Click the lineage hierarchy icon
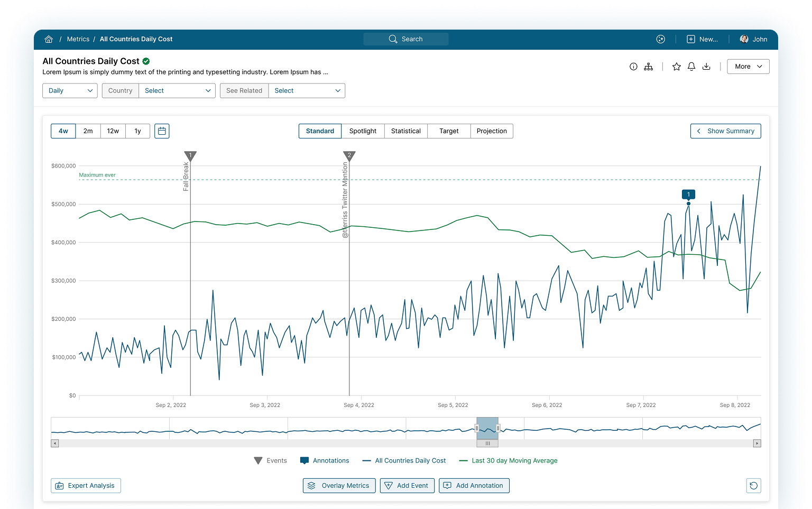 click(x=649, y=66)
